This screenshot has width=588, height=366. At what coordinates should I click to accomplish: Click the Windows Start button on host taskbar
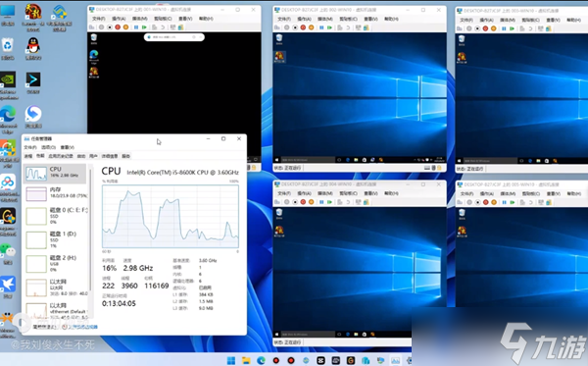point(231,360)
